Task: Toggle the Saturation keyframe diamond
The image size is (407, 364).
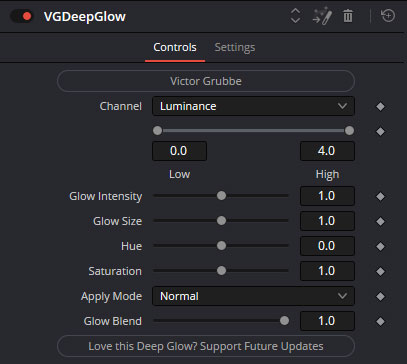Action: (x=380, y=271)
